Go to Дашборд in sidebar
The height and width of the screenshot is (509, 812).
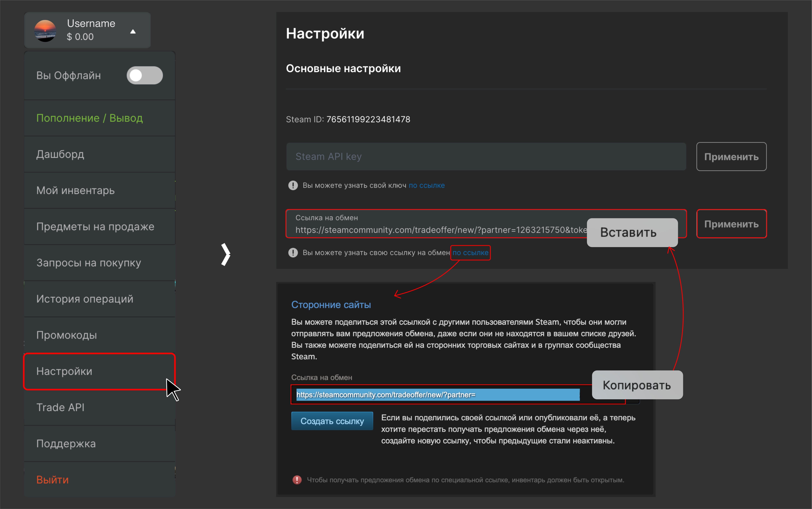click(x=60, y=154)
